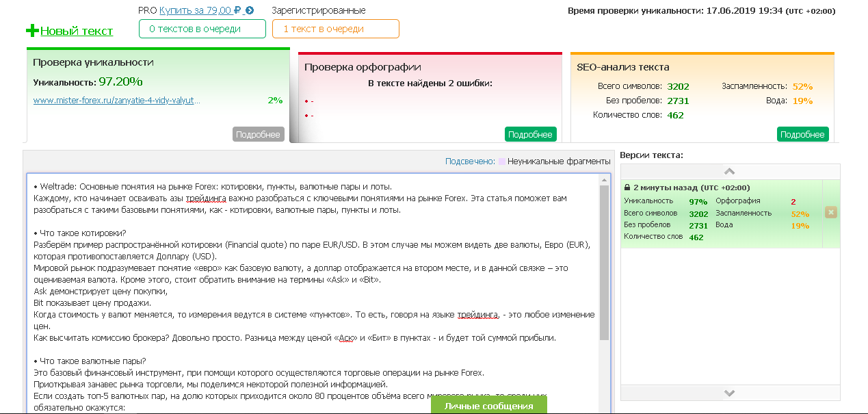868x414 pixels.
Task: Open the PRO link "Купить за 79,00 ₽"
Action: pyautogui.click(x=201, y=10)
